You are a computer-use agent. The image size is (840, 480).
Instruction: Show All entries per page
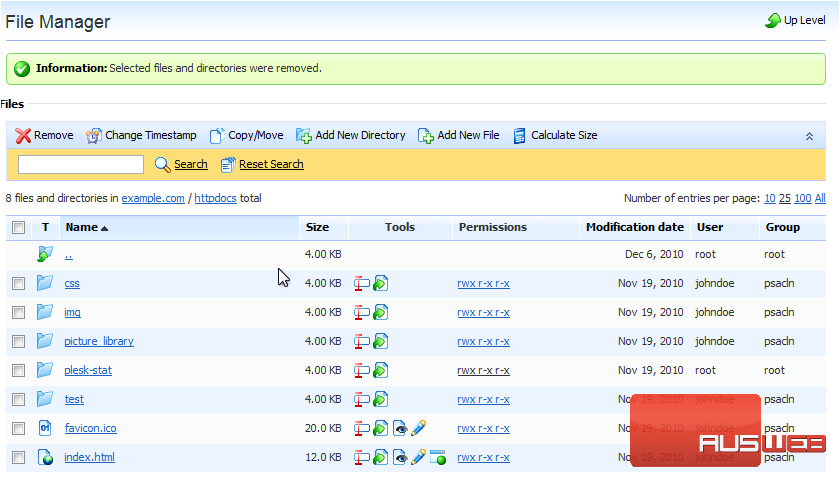tap(820, 198)
